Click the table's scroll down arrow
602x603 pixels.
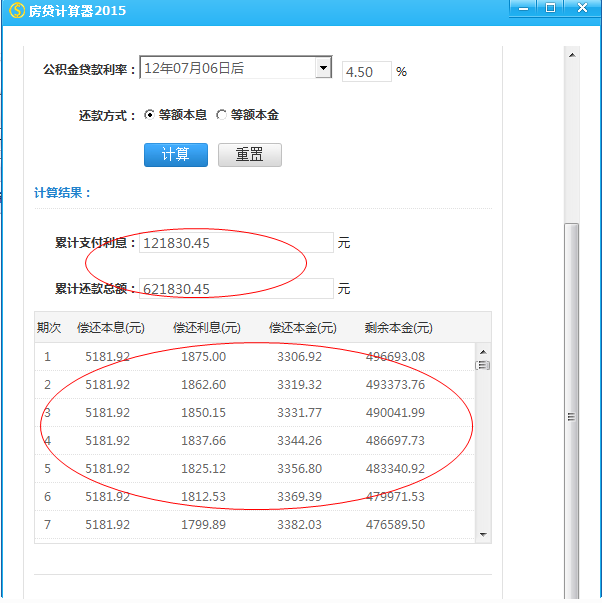tap(484, 535)
